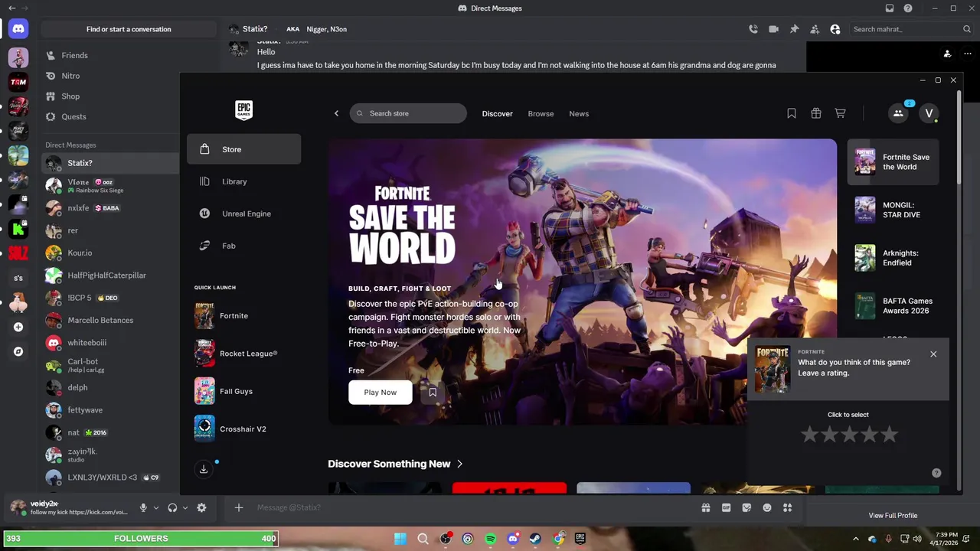980x551 pixels.
Task: Rate Fortnite five stars
Action: 889,435
